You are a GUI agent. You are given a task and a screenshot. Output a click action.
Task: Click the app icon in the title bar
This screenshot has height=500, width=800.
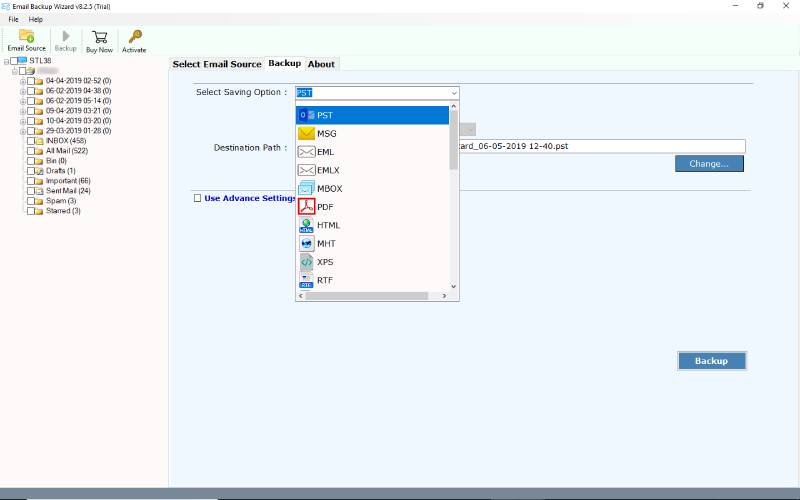click(6, 6)
